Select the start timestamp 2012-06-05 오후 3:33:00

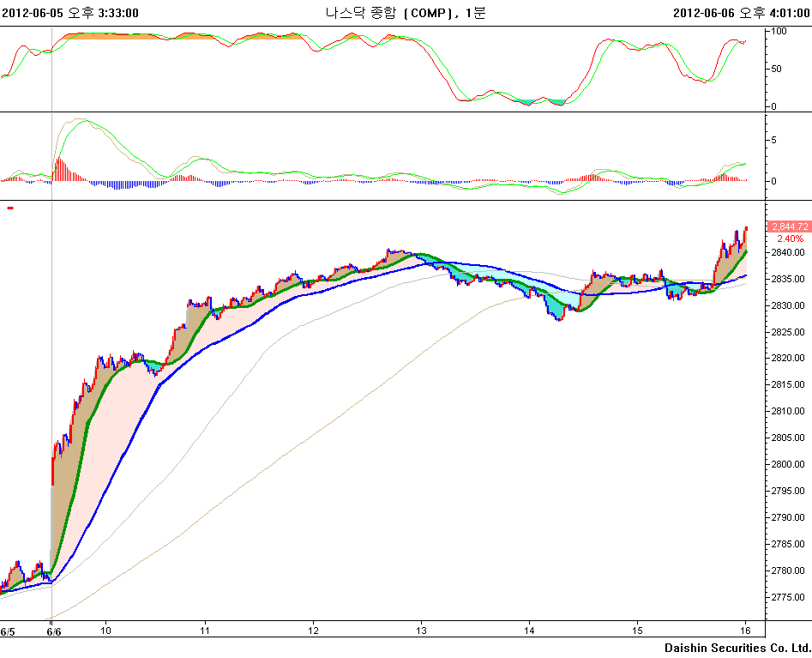pyautogui.click(x=70, y=13)
